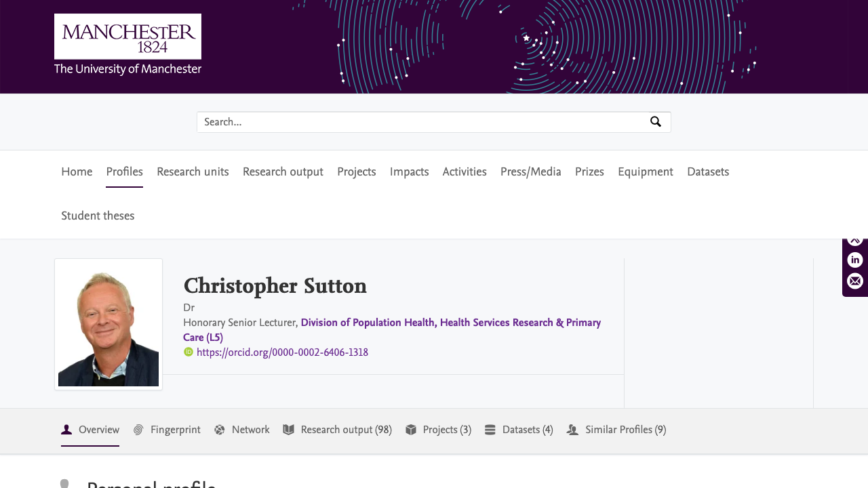
Task: Click the Projects cube icon
Action: 412,428
